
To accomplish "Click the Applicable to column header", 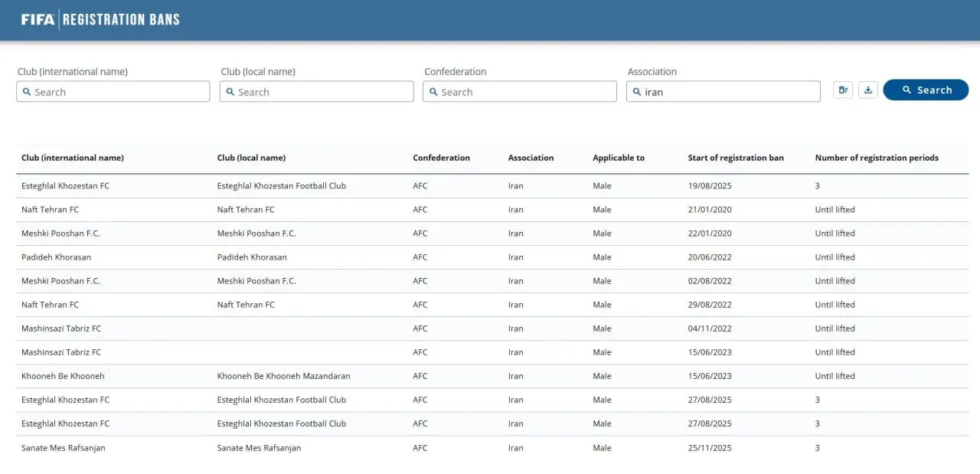I will 618,158.
